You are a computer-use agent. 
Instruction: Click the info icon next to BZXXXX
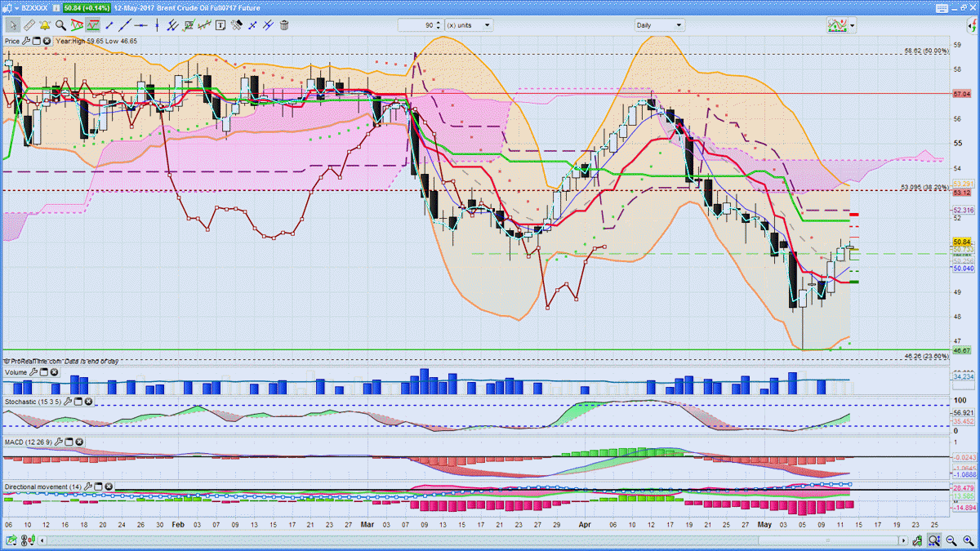[56, 7]
